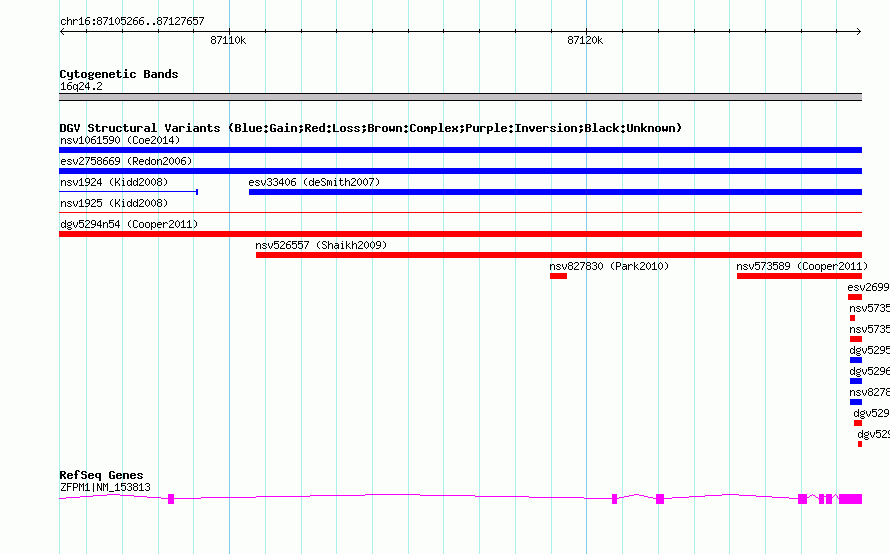Select the small red bar under esv2699
Image resolution: width=890 pixels, height=554 pixels.
tap(855, 297)
